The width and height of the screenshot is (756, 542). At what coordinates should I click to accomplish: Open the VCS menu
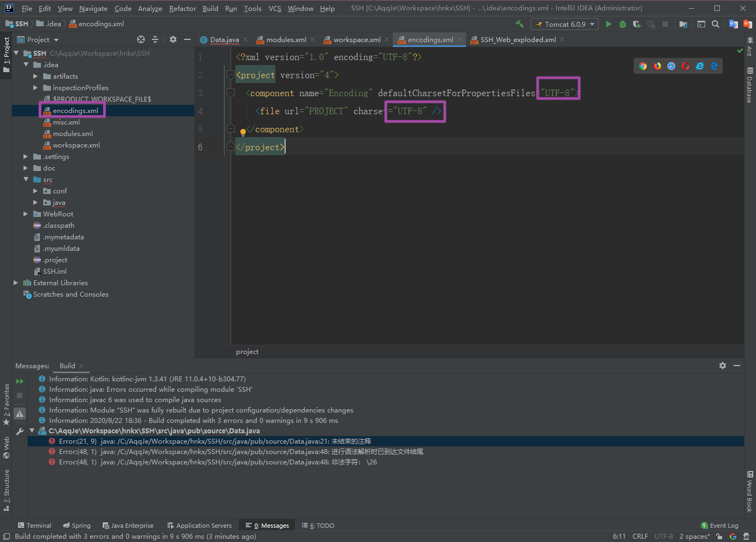[275, 8]
